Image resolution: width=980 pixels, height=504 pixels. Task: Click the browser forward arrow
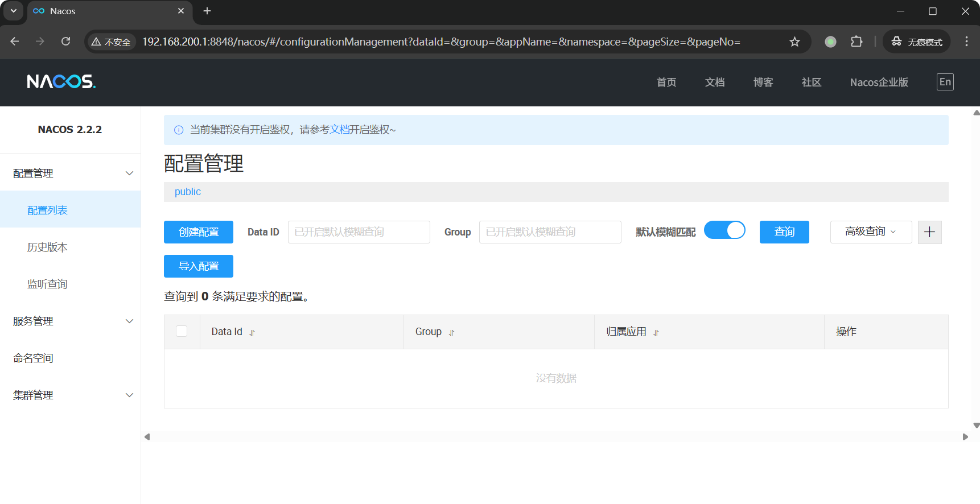pos(40,42)
